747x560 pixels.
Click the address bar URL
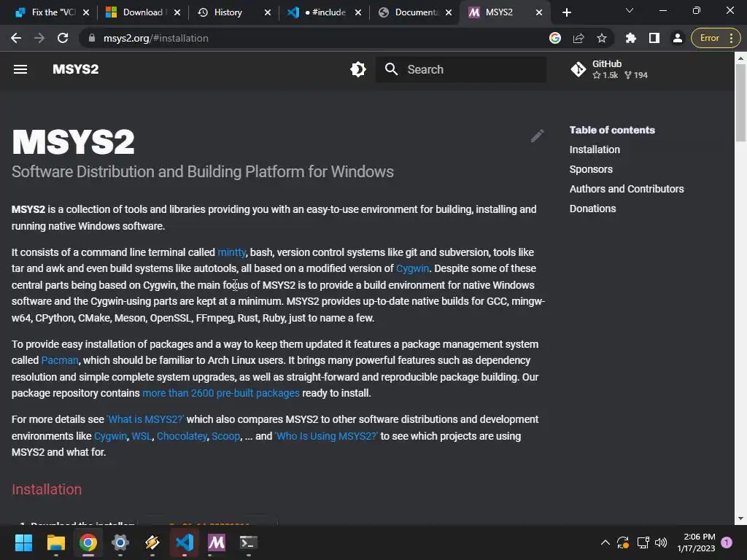(x=156, y=38)
